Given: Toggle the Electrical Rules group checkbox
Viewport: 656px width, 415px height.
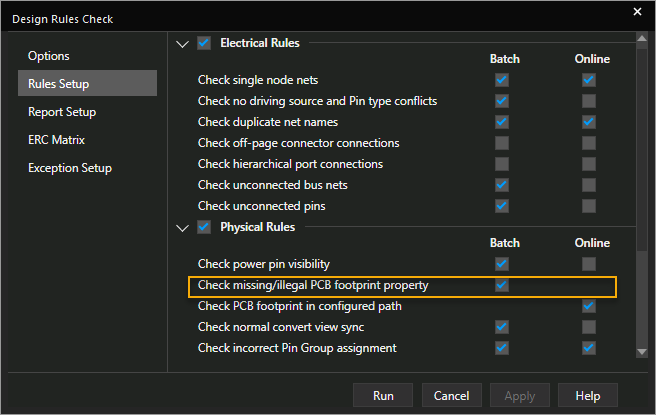Looking at the screenshot, I should [204, 44].
